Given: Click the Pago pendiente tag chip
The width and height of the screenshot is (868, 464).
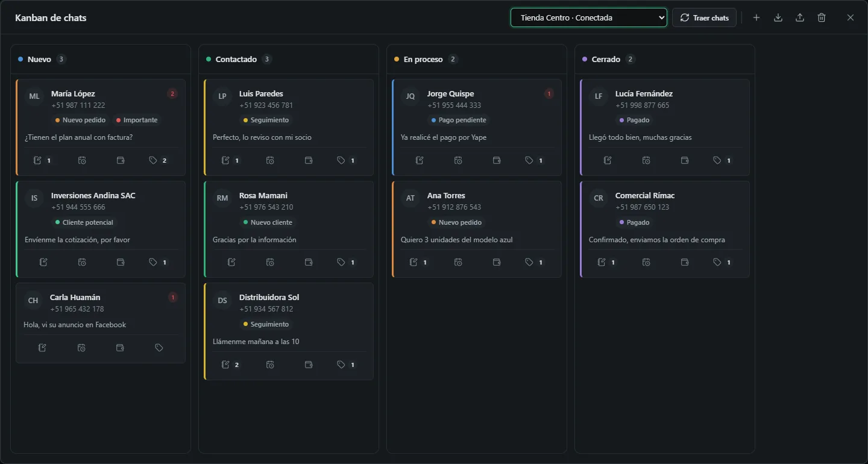Looking at the screenshot, I should point(459,120).
